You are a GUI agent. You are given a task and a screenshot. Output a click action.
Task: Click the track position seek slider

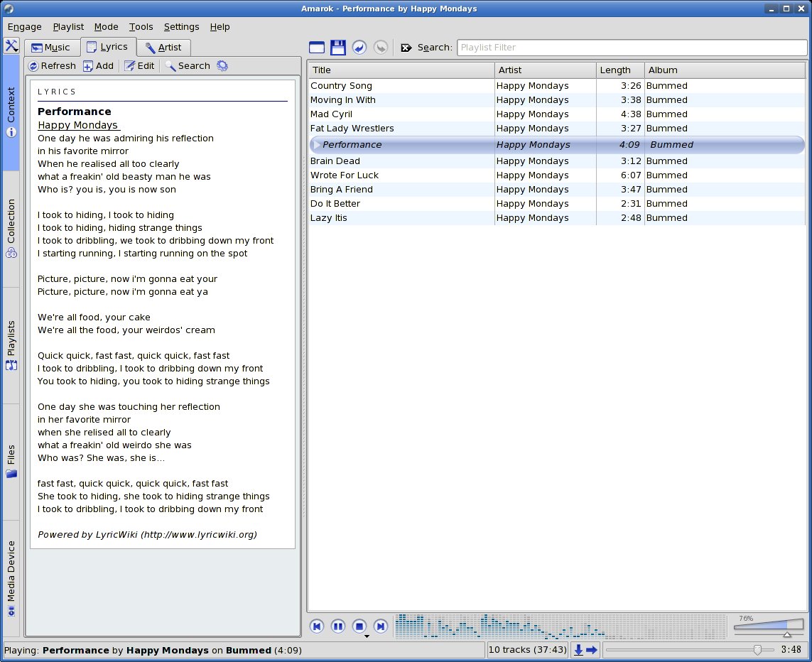tap(690, 650)
